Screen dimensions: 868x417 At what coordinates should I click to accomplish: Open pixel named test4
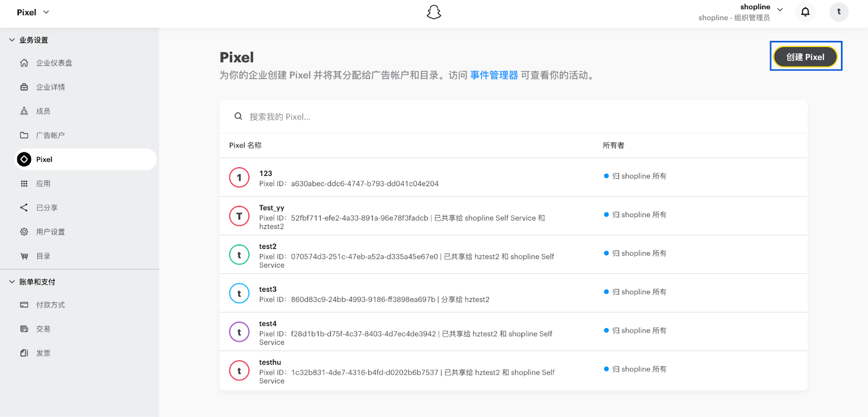(x=268, y=323)
